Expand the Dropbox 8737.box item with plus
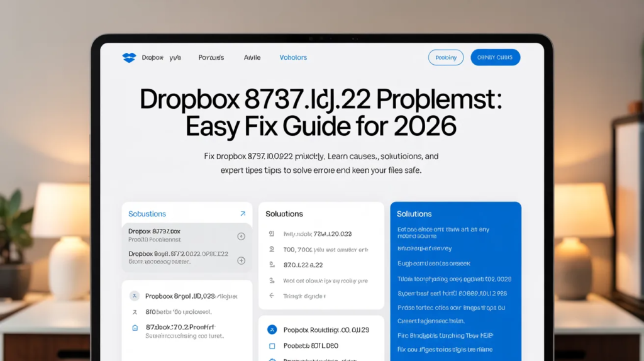This screenshot has width=644, height=361. point(241,236)
